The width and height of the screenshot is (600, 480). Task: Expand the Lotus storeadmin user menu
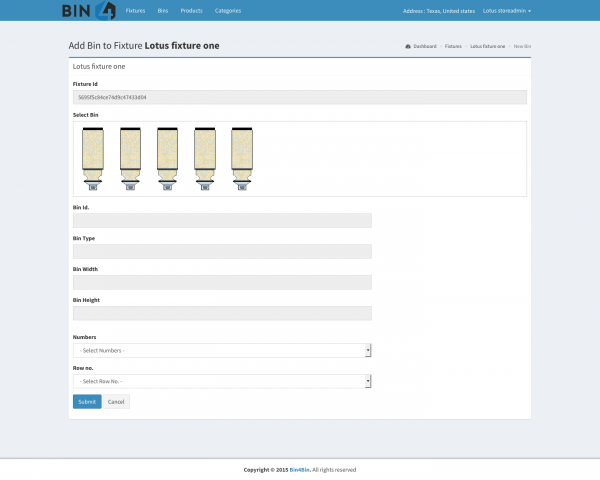506,10
